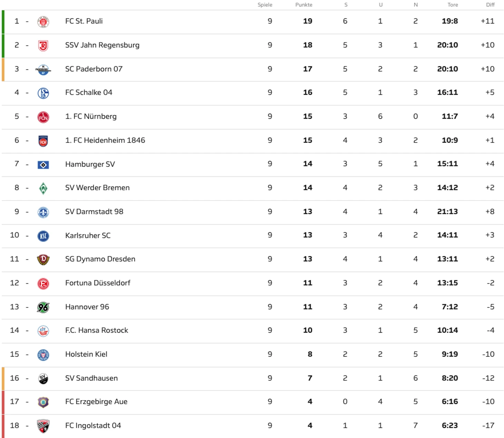Open the SV Darmstadt 98 team name

click(x=94, y=212)
